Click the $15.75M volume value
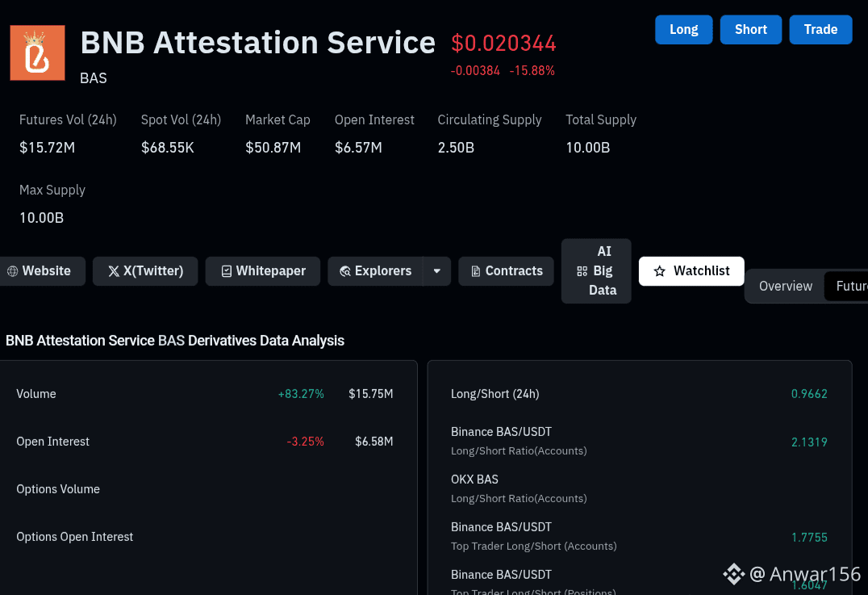Image resolution: width=868 pixels, height=595 pixels. pyautogui.click(x=371, y=394)
